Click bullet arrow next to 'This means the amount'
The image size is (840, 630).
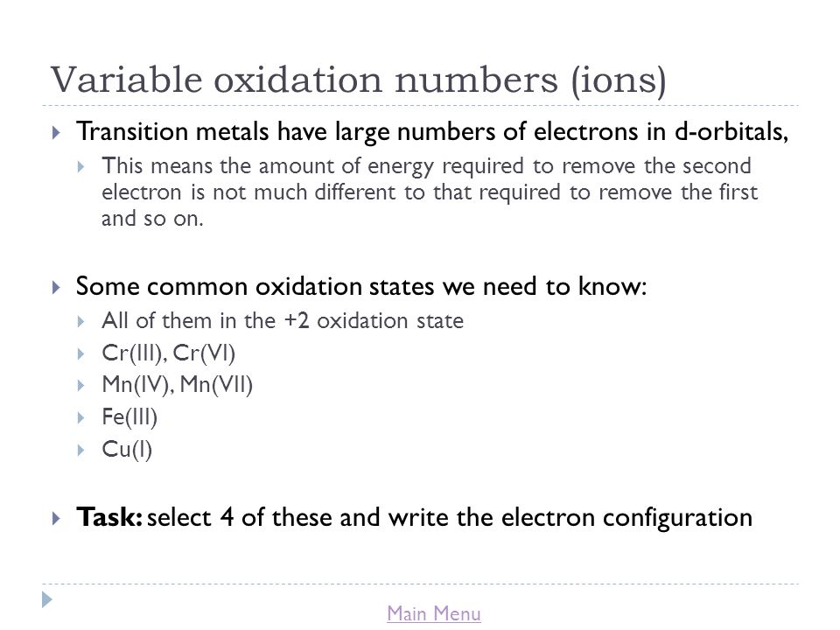tap(80, 166)
